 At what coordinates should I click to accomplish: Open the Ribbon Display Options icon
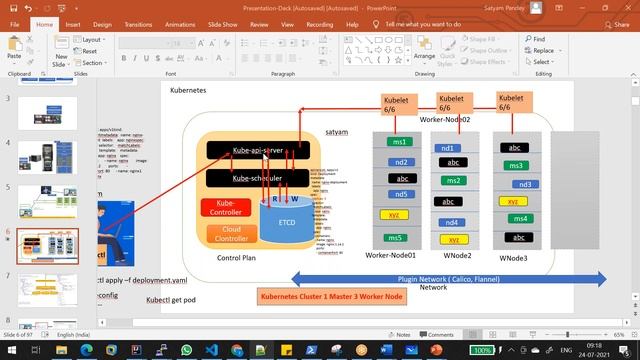(x=559, y=8)
